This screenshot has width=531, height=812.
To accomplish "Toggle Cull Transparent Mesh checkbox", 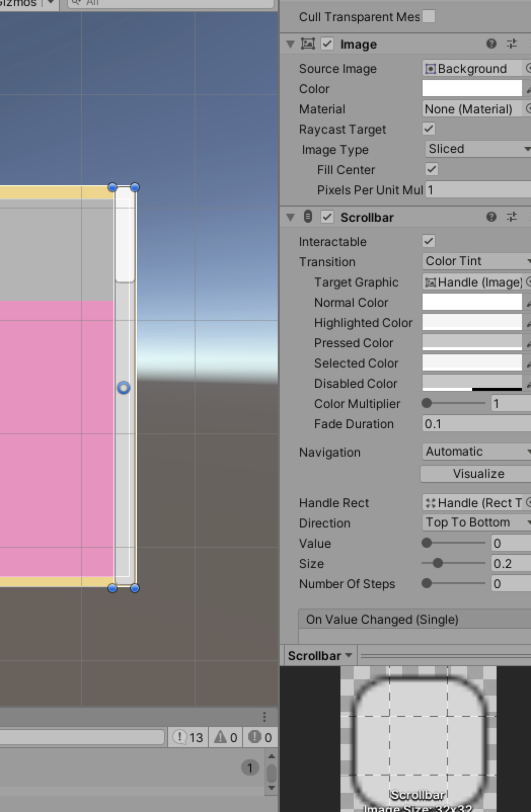I will point(429,16).
